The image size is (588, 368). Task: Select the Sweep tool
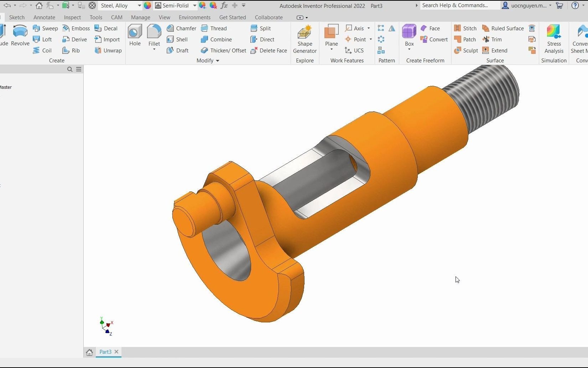[x=45, y=28]
